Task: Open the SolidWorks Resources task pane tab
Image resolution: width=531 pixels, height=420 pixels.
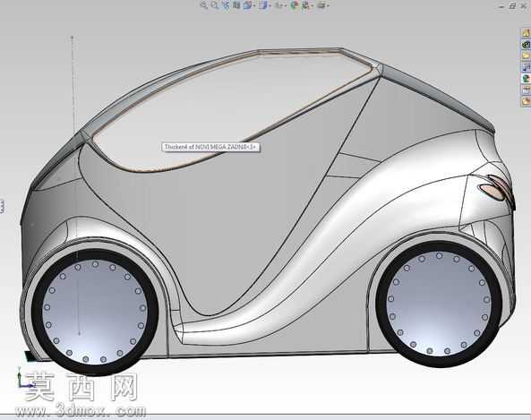Action: [x=526, y=33]
